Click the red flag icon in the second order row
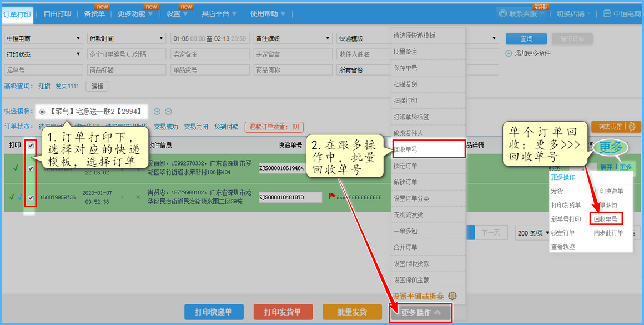This screenshot has width=644, height=325. tap(331, 196)
